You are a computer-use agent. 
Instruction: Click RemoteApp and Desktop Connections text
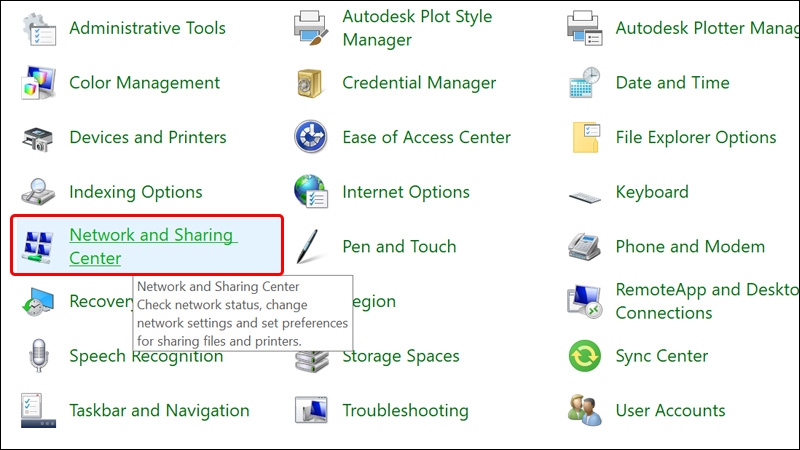pyautogui.click(x=707, y=301)
